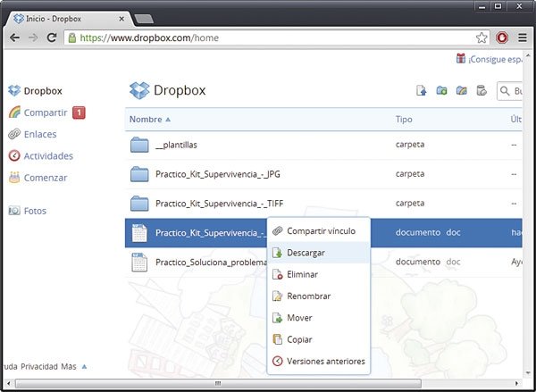This screenshot has height=392, width=536.
Task: Click the show deleted files icon
Action: click(x=482, y=90)
